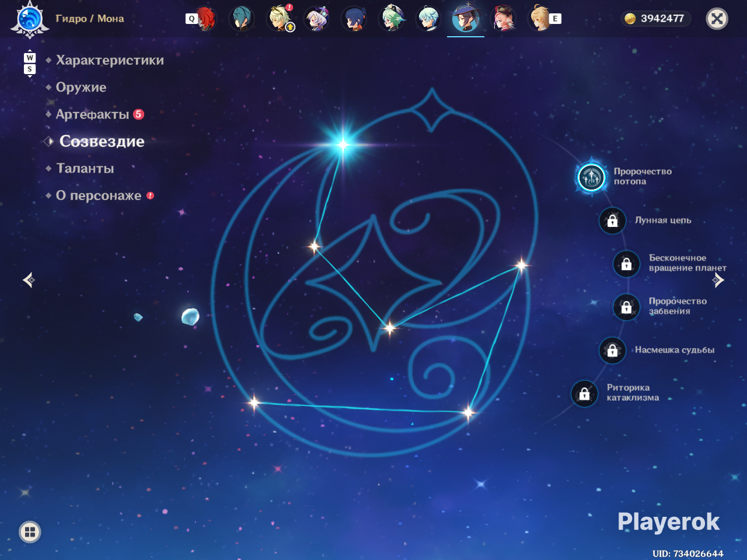Screen dimensions: 747x560
Task: Click the red 5 badge beside Артефакты
Action: 138,114
